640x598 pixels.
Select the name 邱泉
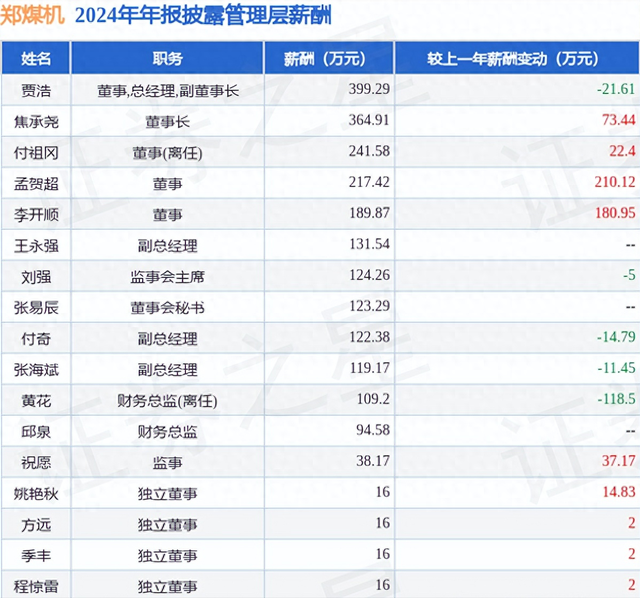pyautogui.click(x=36, y=431)
